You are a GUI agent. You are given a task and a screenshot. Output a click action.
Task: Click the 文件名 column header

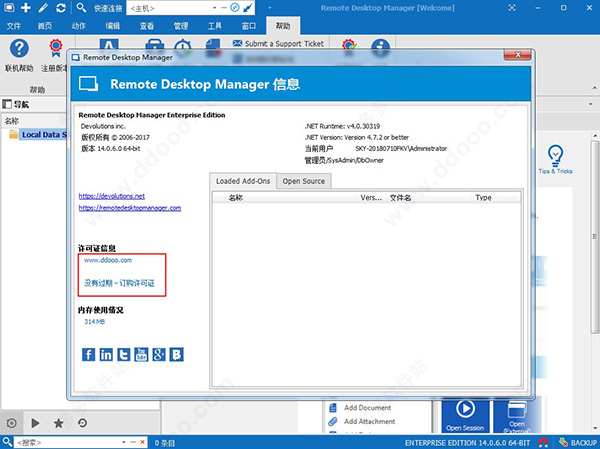[400, 198]
